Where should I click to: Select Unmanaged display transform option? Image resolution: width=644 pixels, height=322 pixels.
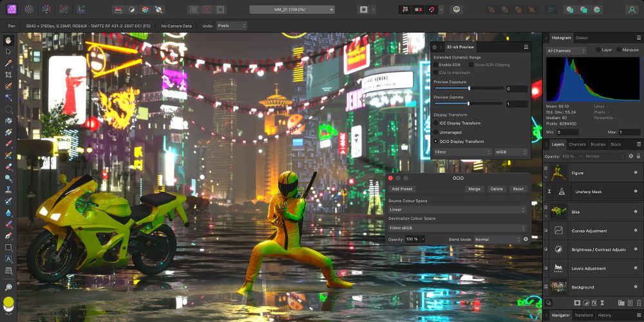[x=436, y=132]
